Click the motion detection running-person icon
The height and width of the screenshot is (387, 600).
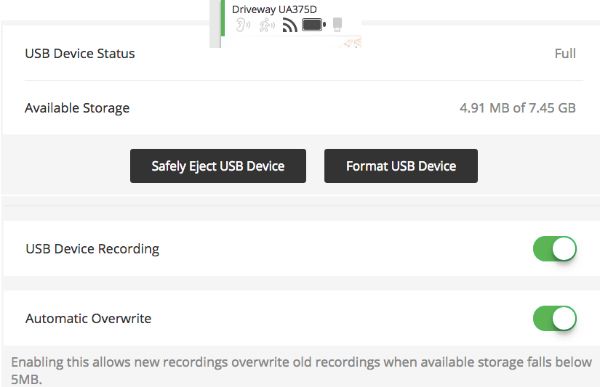[267, 25]
